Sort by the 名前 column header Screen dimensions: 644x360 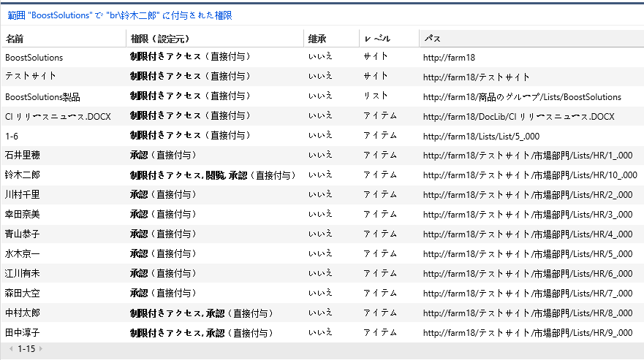click(x=15, y=39)
